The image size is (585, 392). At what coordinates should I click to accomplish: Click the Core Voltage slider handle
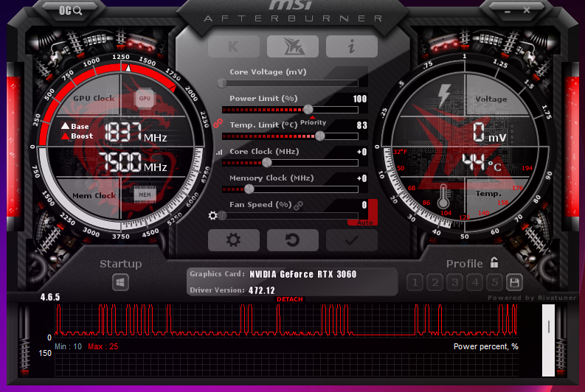222,83
